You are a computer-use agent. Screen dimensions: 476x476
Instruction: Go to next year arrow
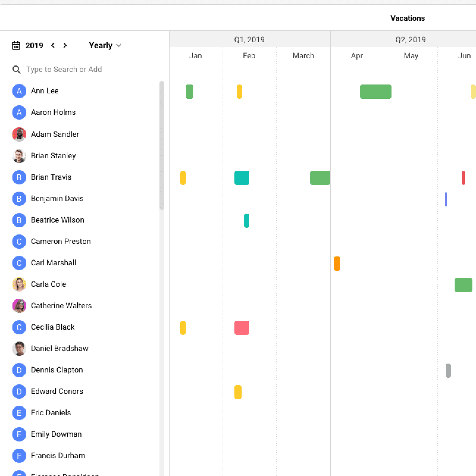pos(65,45)
